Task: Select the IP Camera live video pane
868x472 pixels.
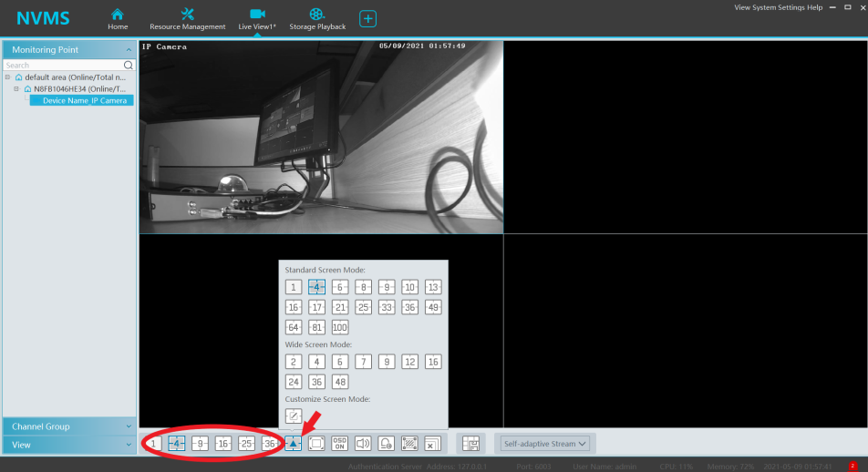Action: [x=320, y=137]
